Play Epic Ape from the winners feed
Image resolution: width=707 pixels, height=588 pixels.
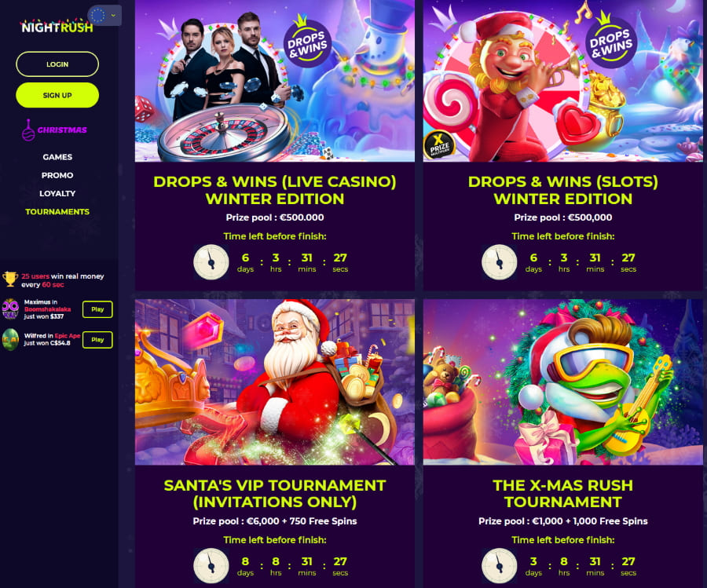[97, 340]
